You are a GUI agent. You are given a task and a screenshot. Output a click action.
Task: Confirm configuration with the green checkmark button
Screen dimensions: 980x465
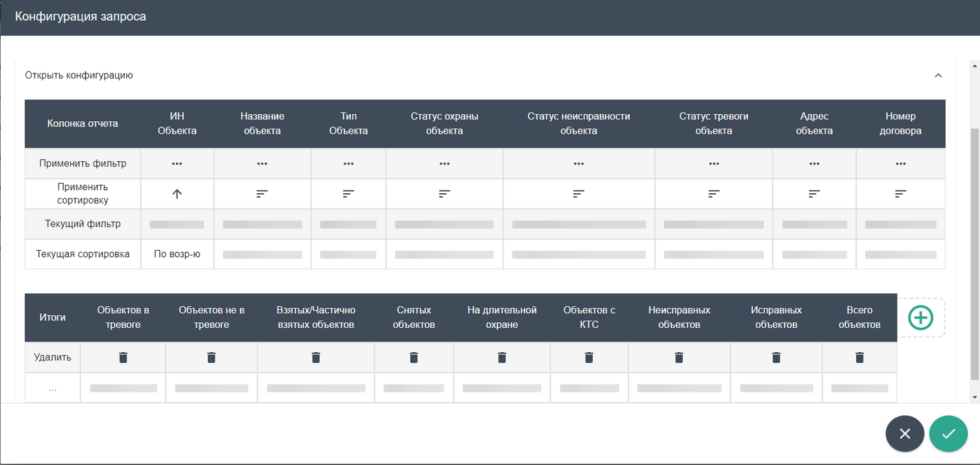(948, 434)
